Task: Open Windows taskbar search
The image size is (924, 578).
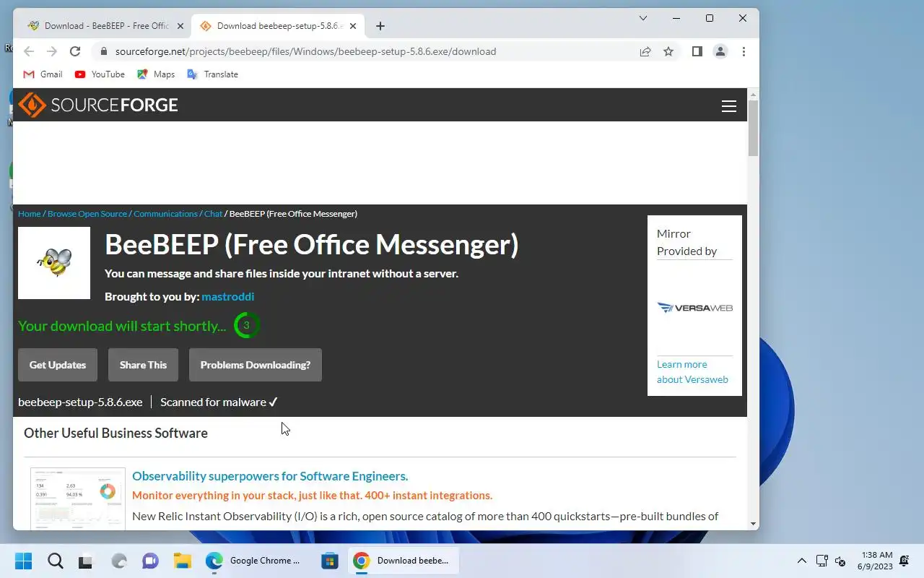Action: (55, 561)
